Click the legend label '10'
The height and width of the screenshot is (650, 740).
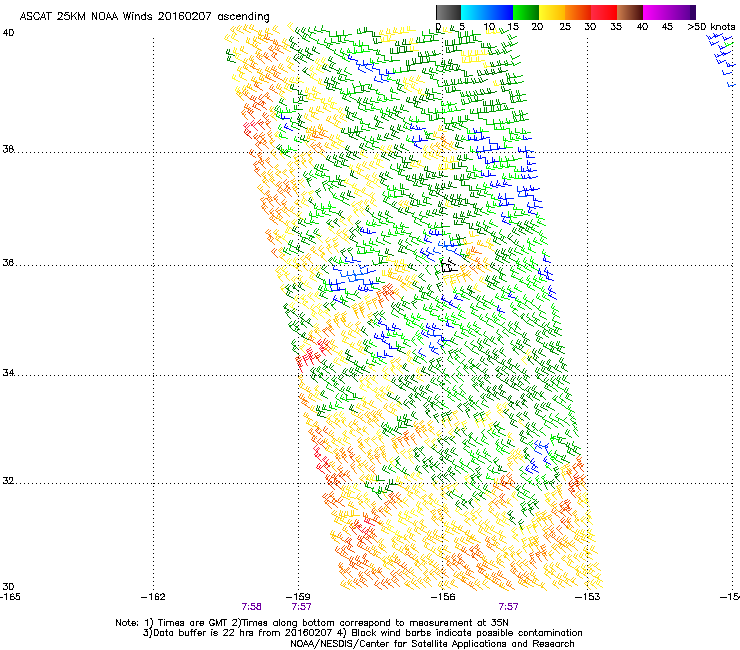coord(489,27)
